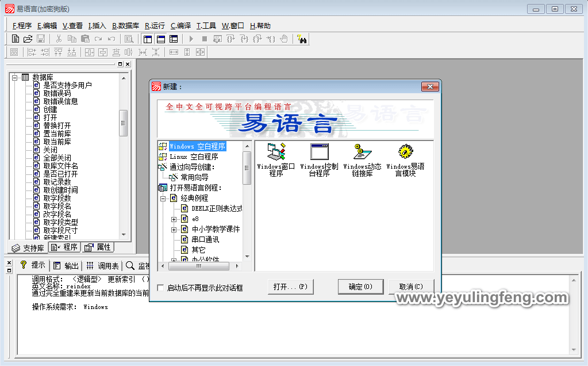Click the undo arrow toolbar icon

coord(112,39)
